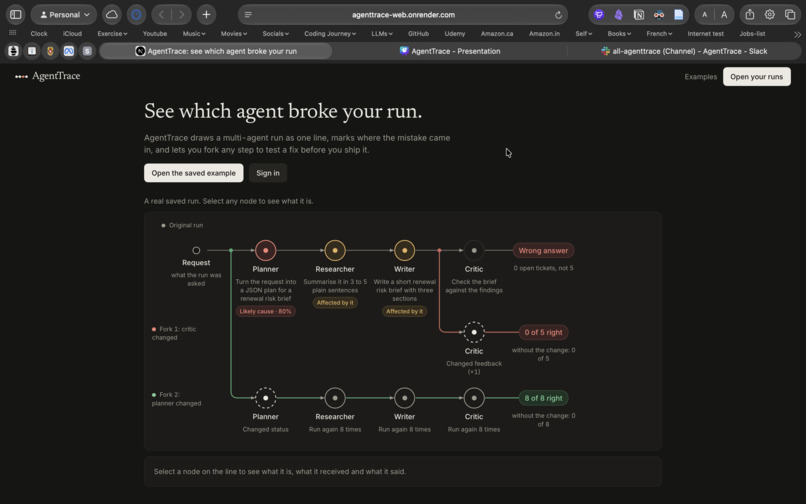Select the red Planner node in original run
This screenshot has height=504, width=806.
265,250
